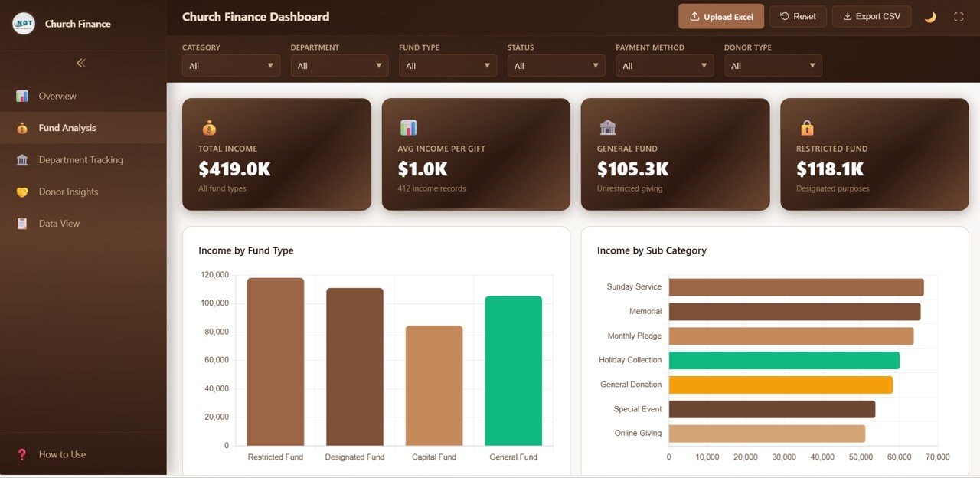Screen dimensions: 980x478
Task: Navigate to the Data View section
Action: click(x=59, y=223)
